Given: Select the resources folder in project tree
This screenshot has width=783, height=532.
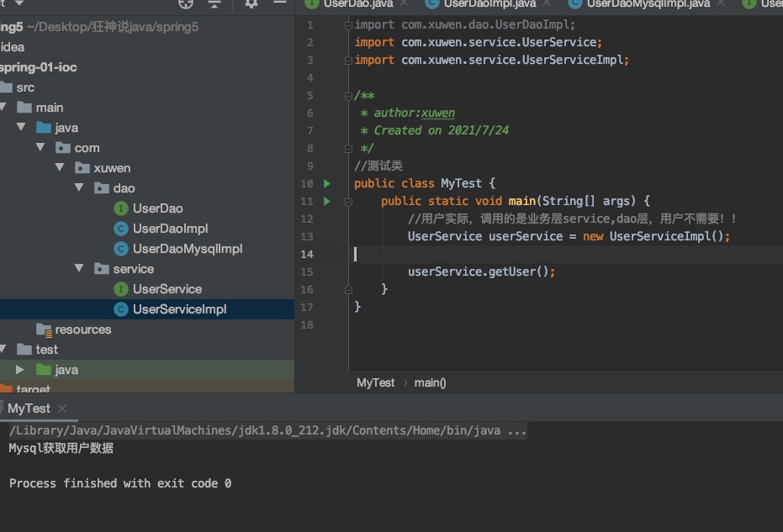Looking at the screenshot, I should (x=82, y=329).
